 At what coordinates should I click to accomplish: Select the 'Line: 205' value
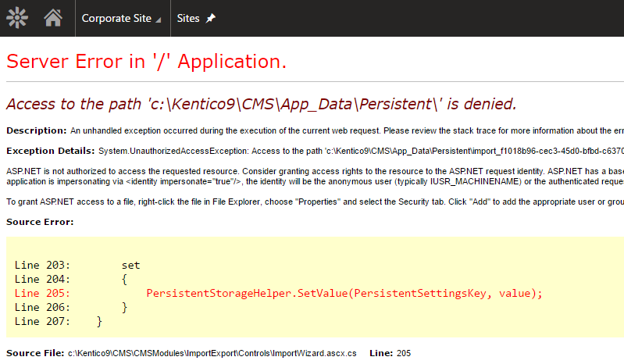click(x=390, y=353)
